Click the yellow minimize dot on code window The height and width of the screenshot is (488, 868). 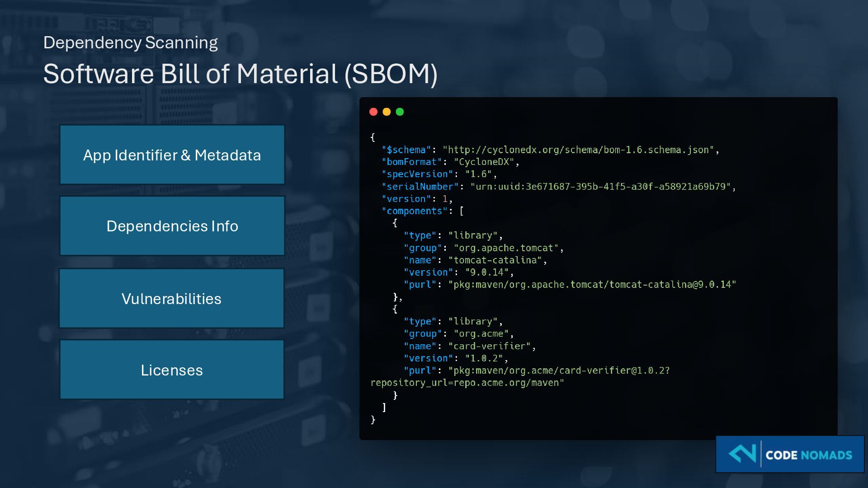coord(387,112)
